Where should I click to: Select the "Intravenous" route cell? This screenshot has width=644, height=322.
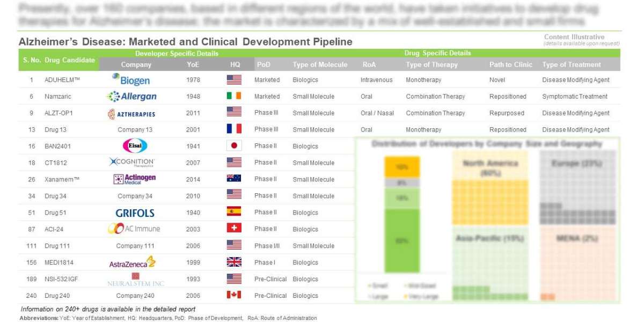[377, 80]
